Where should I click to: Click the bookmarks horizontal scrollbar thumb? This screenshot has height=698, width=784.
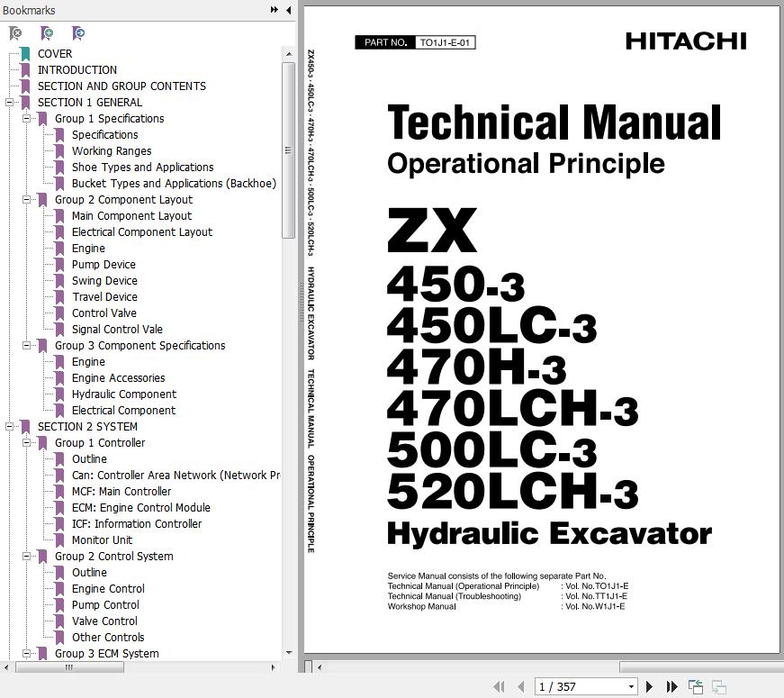point(69,667)
